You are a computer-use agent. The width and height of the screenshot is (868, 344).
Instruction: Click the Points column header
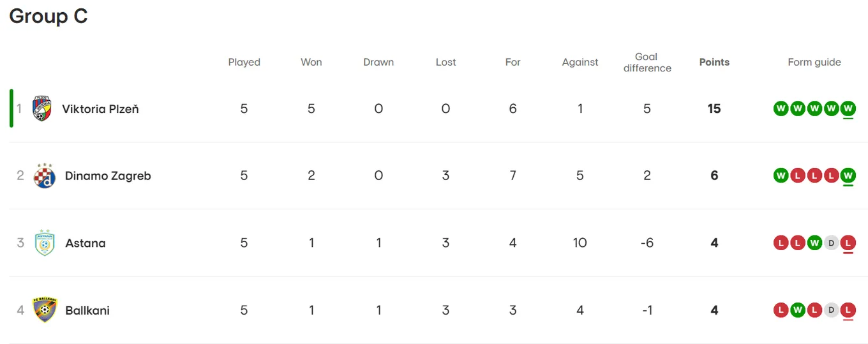click(714, 62)
